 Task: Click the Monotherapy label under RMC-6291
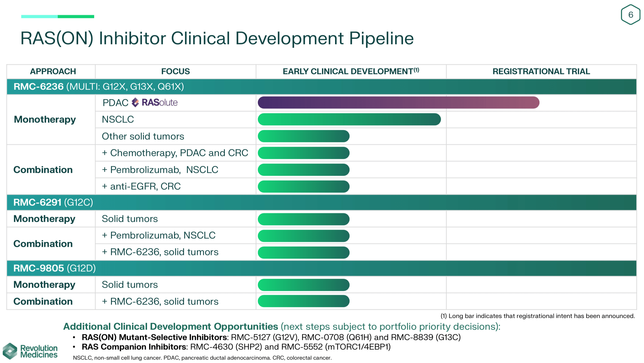(x=44, y=219)
